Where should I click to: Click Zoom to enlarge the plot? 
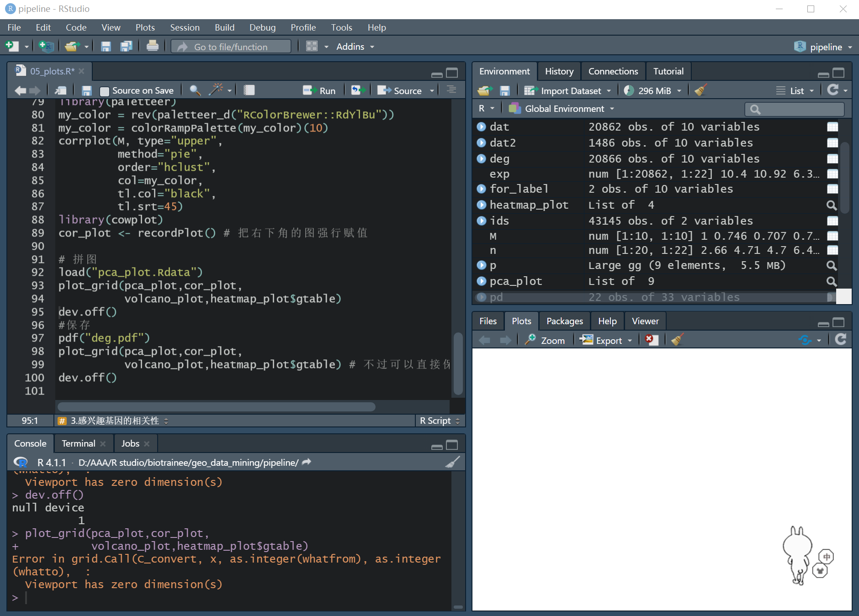coord(546,340)
